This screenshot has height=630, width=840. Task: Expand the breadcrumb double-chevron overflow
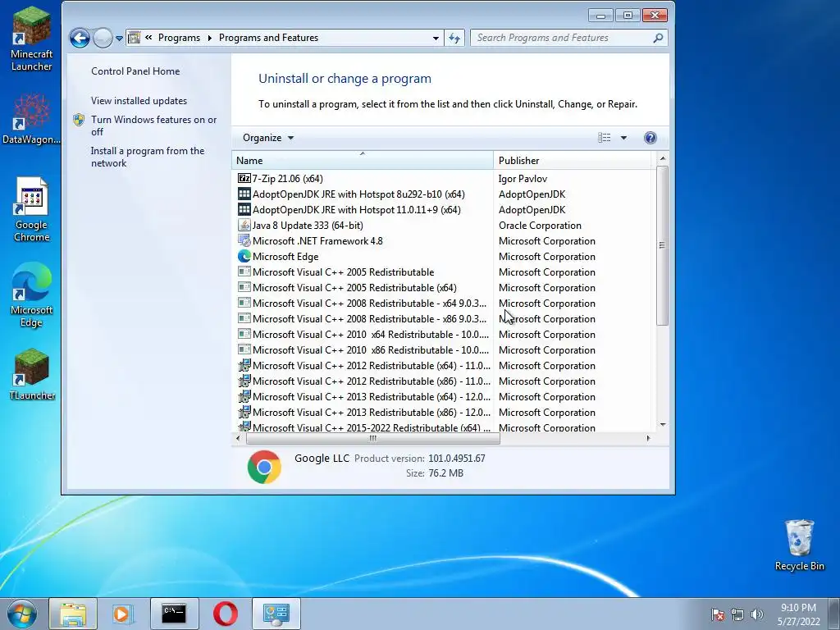point(148,38)
